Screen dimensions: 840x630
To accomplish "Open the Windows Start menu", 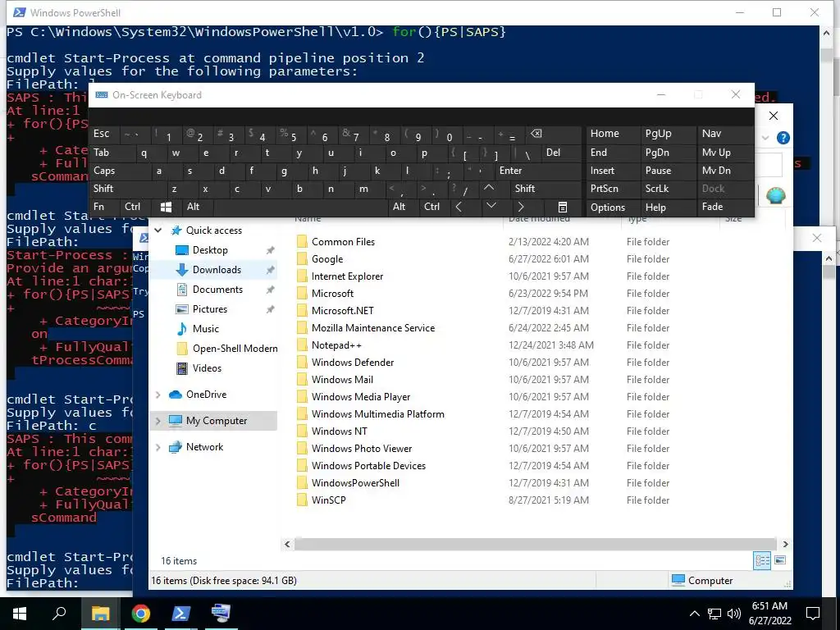I will (x=20, y=614).
